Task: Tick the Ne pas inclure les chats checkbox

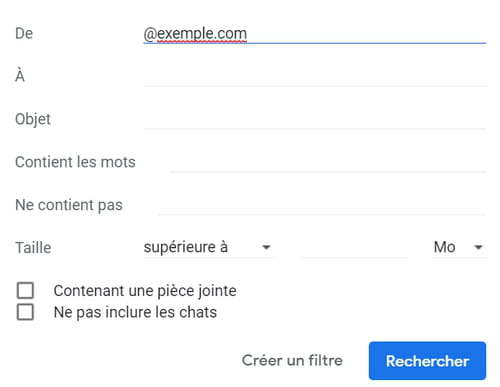Action: pyautogui.click(x=25, y=312)
